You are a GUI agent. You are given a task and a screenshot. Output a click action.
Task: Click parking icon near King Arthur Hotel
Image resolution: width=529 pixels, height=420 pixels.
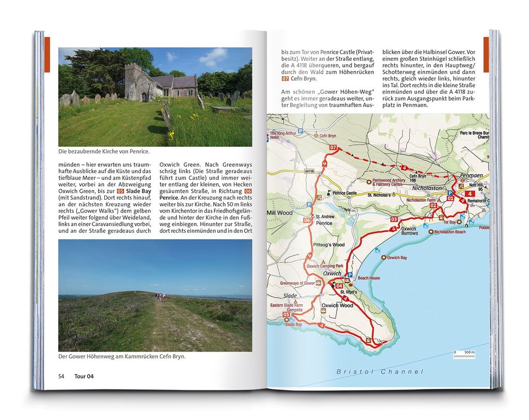[300, 131]
